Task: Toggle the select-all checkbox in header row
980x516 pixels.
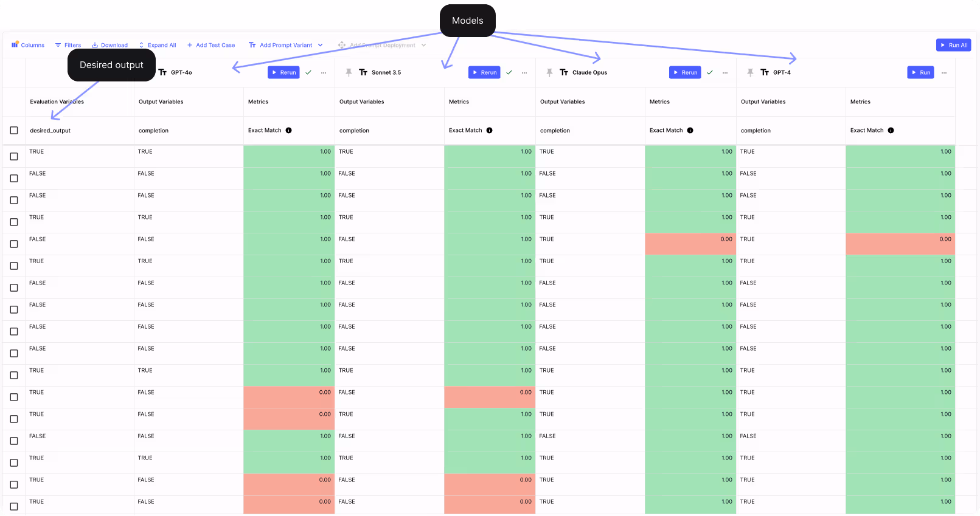Action: (14, 130)
